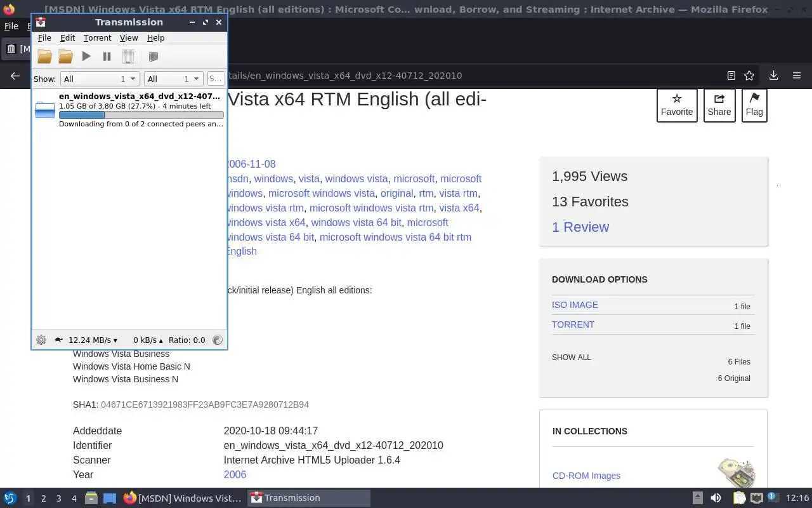Click the vista rtm topic link

click(458, 193)
